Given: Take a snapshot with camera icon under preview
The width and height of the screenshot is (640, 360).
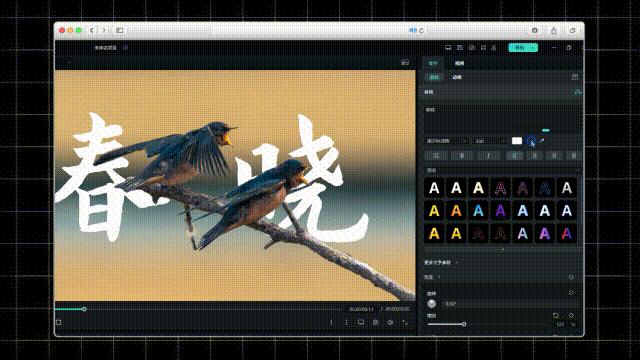Looking at the screenshot, I should (376, 322).
